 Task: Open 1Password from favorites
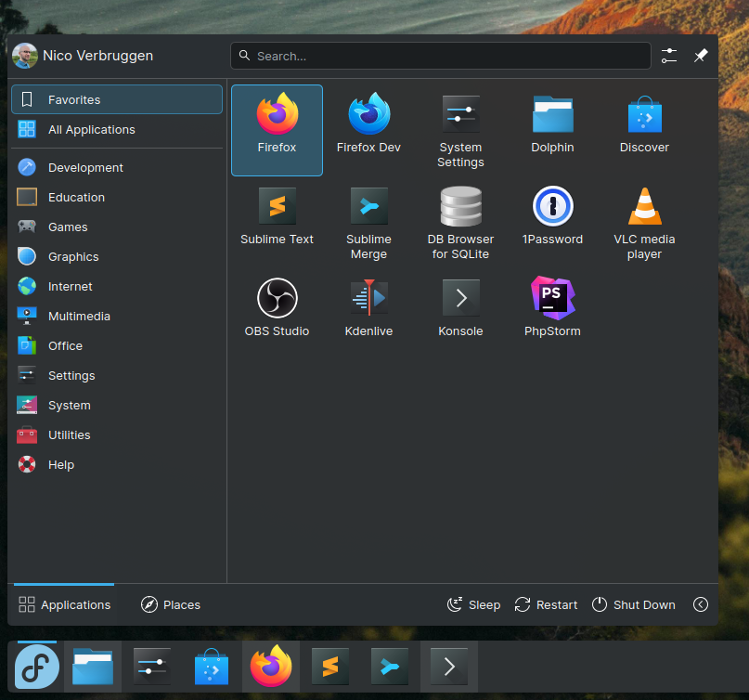pos(552,222)
